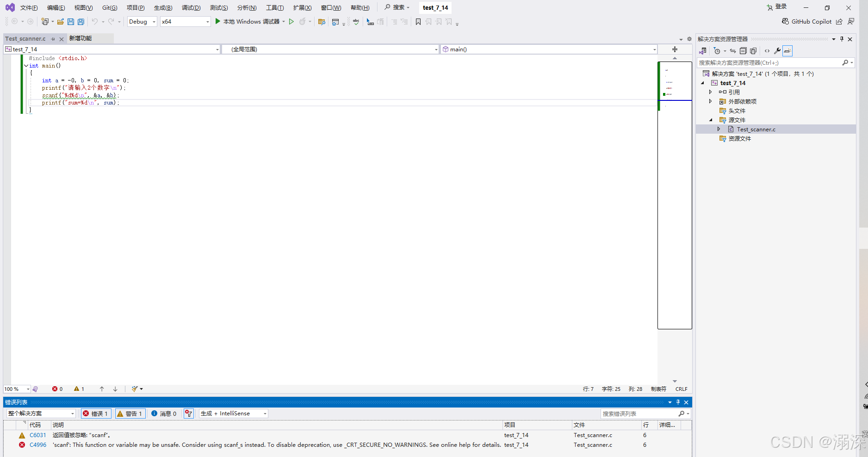
Task: Open the Debug configuration dropdown
Action: tap(142, 22)
